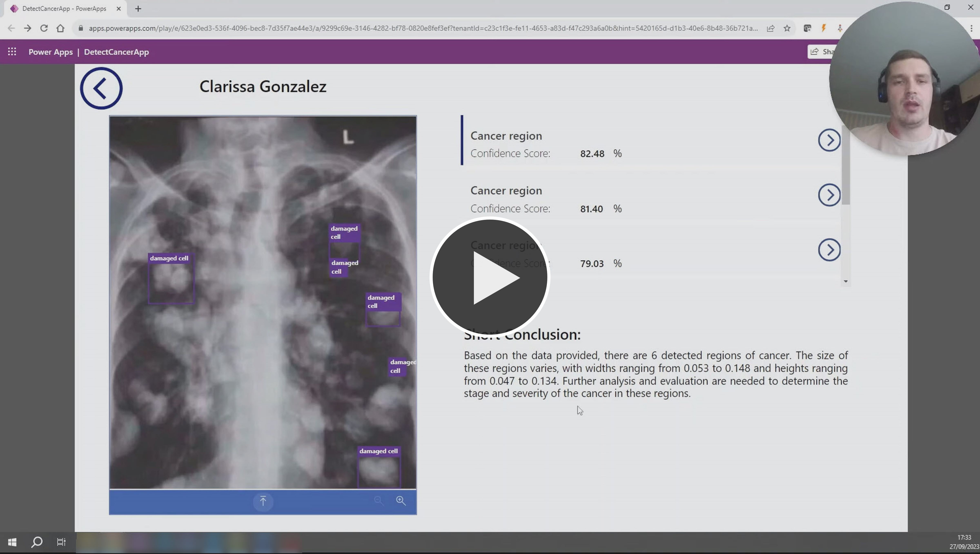
Task: Open Chrome's three-dot menu
Action: point(972,28)
